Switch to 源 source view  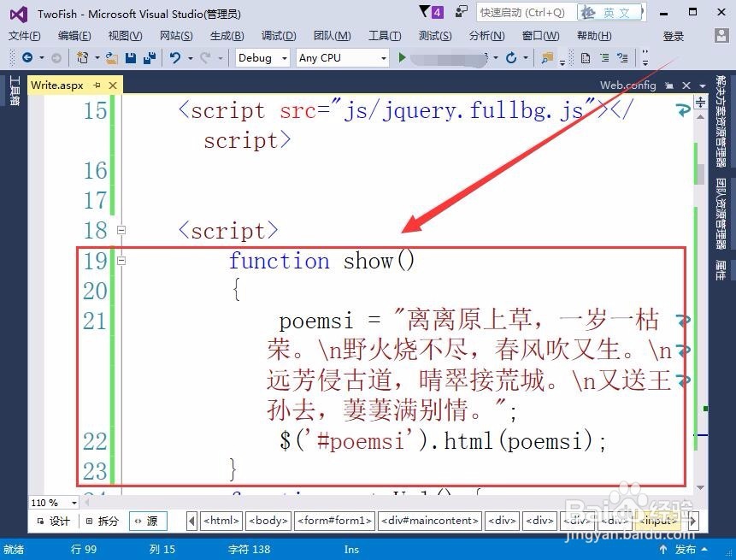[148, 521]
